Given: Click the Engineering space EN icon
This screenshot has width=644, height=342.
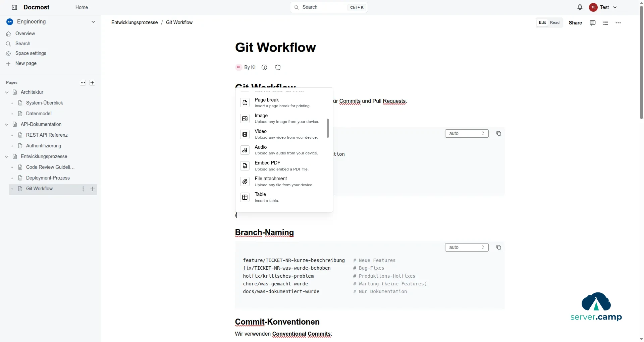Looking at the screenshot, I should (10, 22).
